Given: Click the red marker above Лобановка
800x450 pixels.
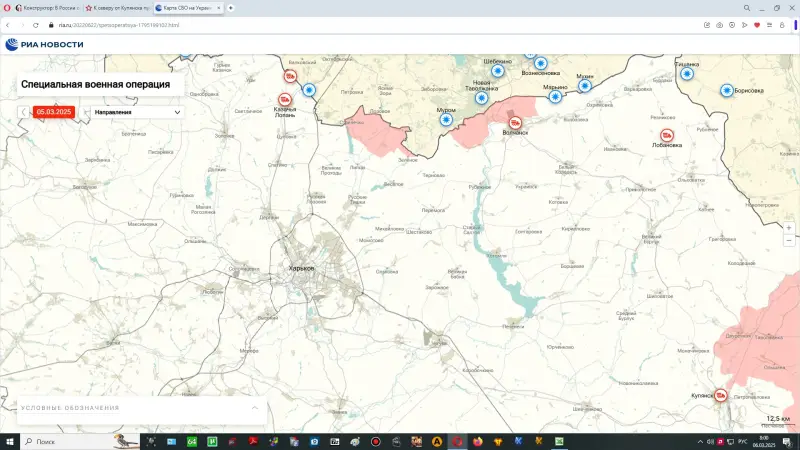Looking at the screenshot, I should (x=667, y=135).
